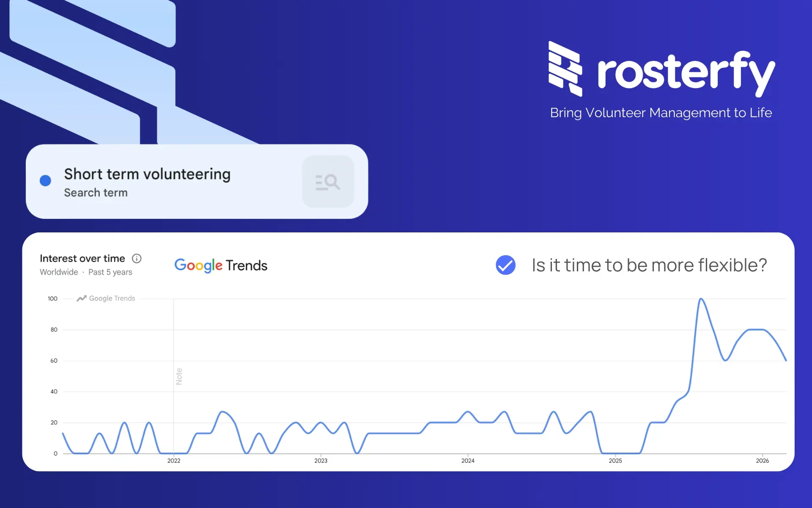This screenshot has height=508, width=812.
Task: Click the Interest over time heading
Action: [82, 258]
